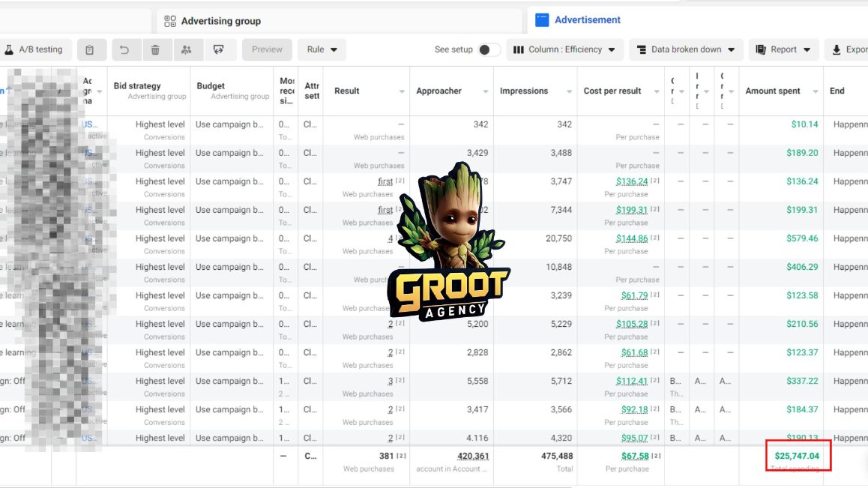Click amount spent $189.20 cell

[x=802, y=153]
